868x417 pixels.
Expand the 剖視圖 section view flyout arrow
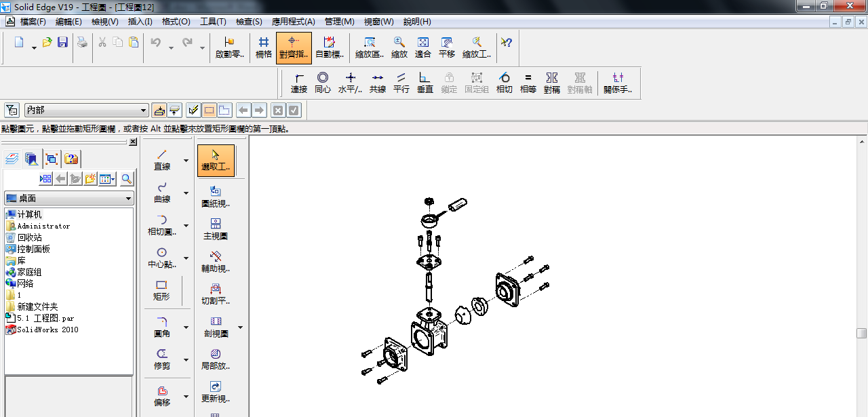240,328
